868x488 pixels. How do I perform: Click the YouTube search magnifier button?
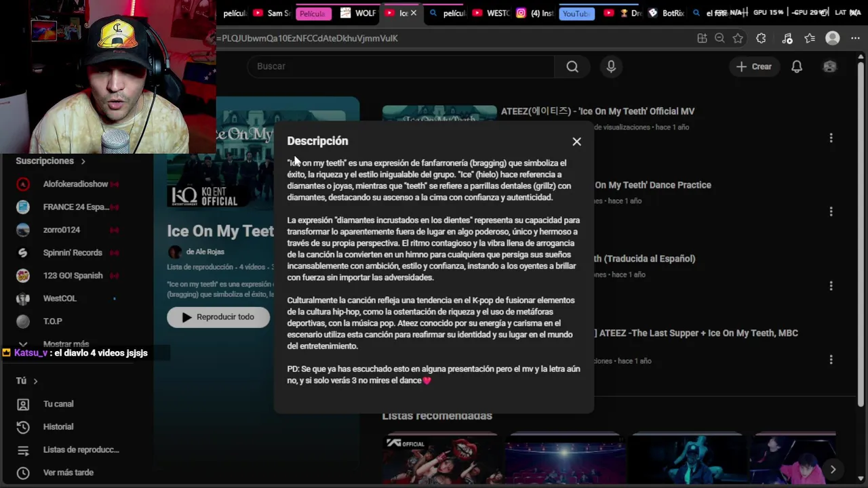pos(572,66)
